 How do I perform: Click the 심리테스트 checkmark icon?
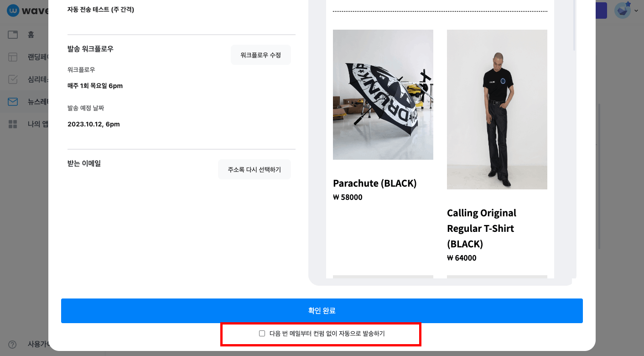tap(12, 79)
